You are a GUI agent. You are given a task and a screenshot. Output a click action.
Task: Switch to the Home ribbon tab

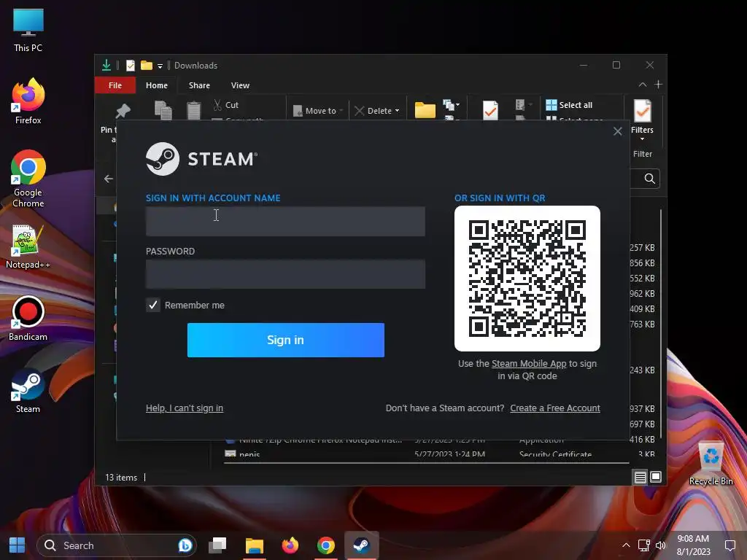[157, 85]
